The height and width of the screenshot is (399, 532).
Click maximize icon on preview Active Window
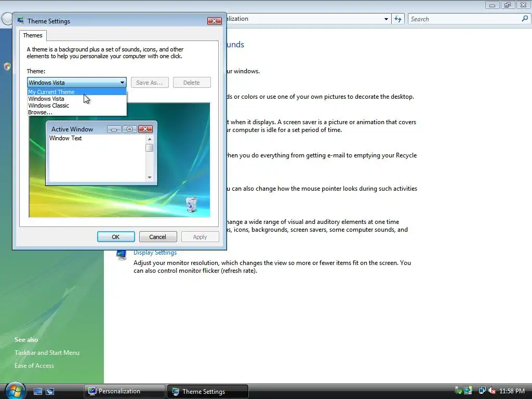(129, 129)
